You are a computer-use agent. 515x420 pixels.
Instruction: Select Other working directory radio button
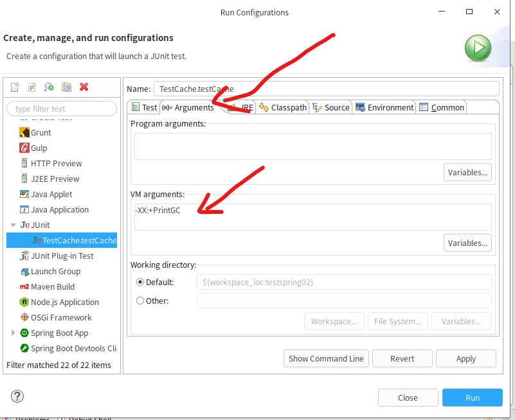pyautogui.click(x=140, y=301)
